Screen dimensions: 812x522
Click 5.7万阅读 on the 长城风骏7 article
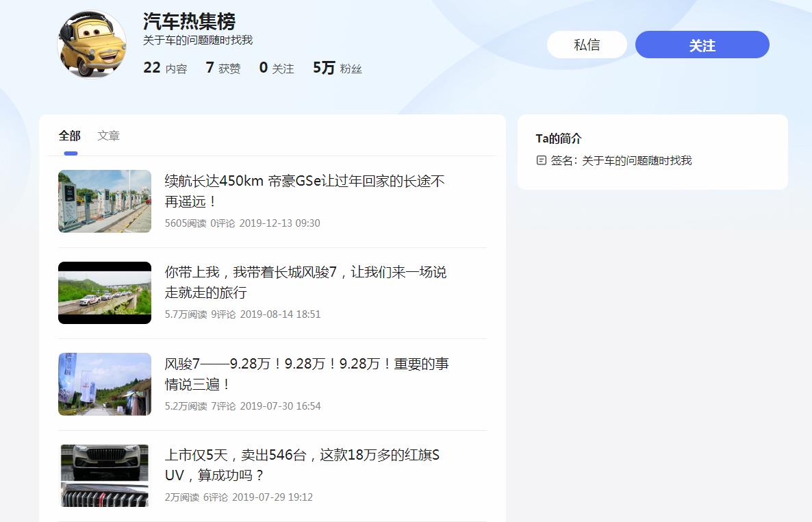click(186, 314)
